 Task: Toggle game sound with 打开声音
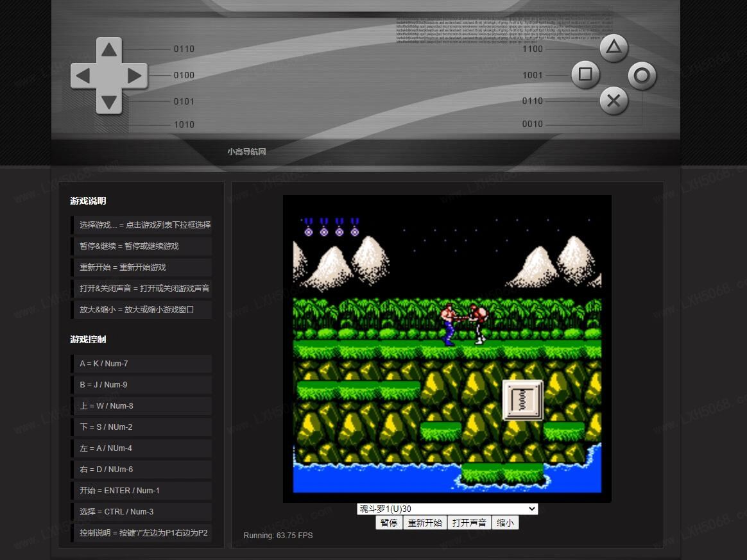click(469, 523)
